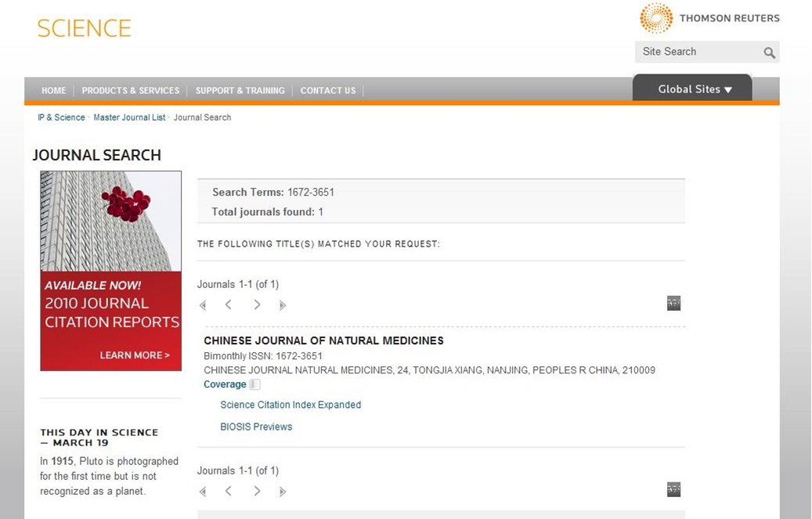The width and height of the screenshot is (812, 519).
Task: Click previous page arrow above journal result
Action: point(228,305)
